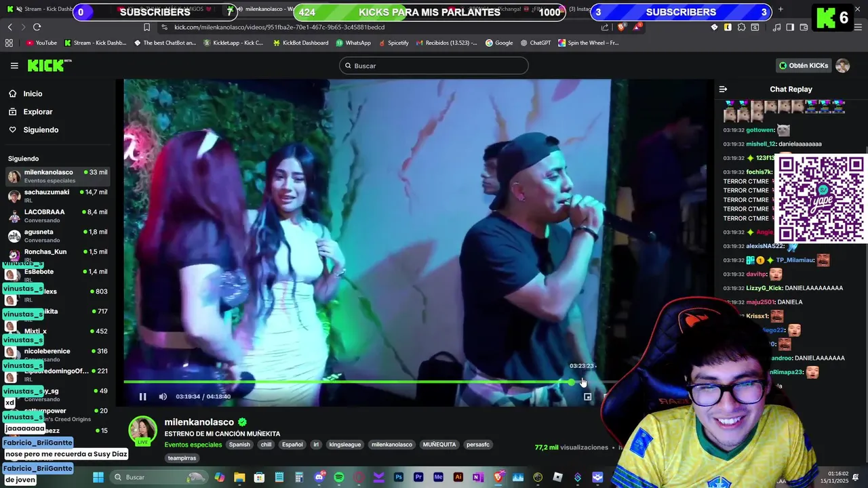Open agusneta channel in sidebar
This screenshot has width=868, height=488.
coord(58,235)
